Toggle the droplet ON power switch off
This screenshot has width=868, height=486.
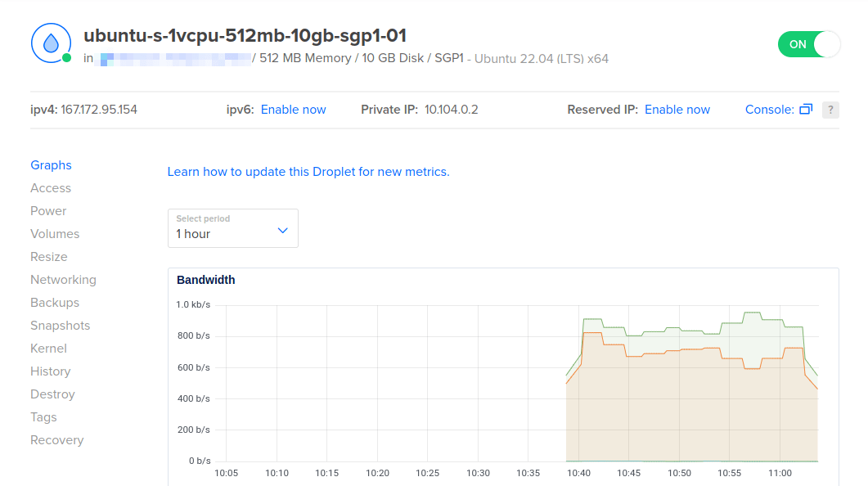pyautogui.click(x=808, y=44)
